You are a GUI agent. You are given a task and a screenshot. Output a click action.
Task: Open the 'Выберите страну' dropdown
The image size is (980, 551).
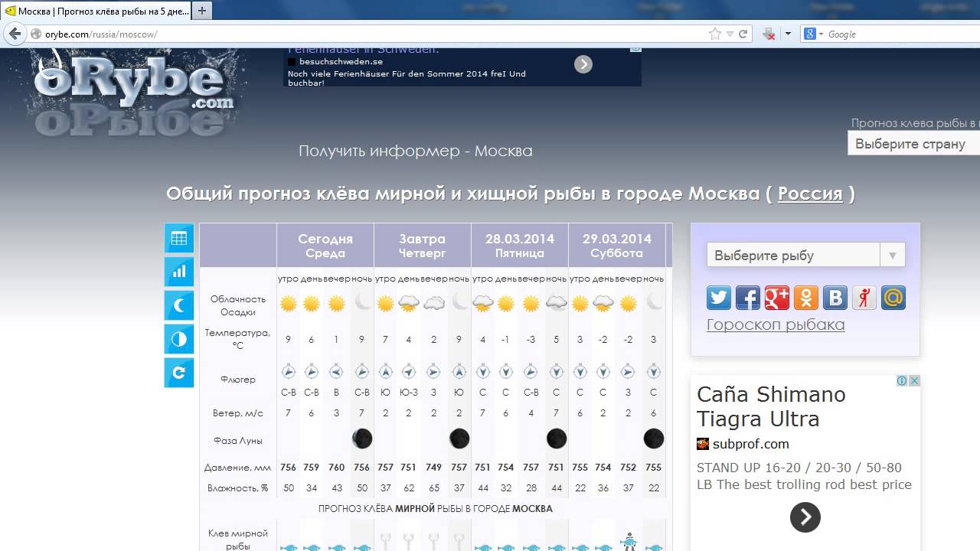(x=913, y=143)
